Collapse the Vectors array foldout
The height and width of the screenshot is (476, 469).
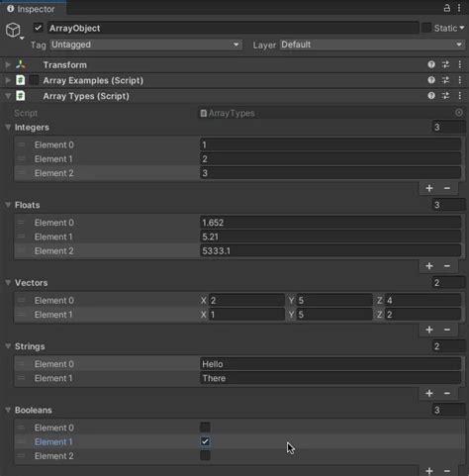click(8, 283)
